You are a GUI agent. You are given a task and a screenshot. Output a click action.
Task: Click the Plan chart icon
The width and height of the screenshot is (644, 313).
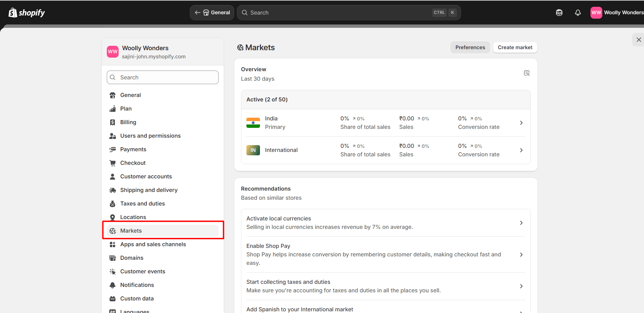113,109
